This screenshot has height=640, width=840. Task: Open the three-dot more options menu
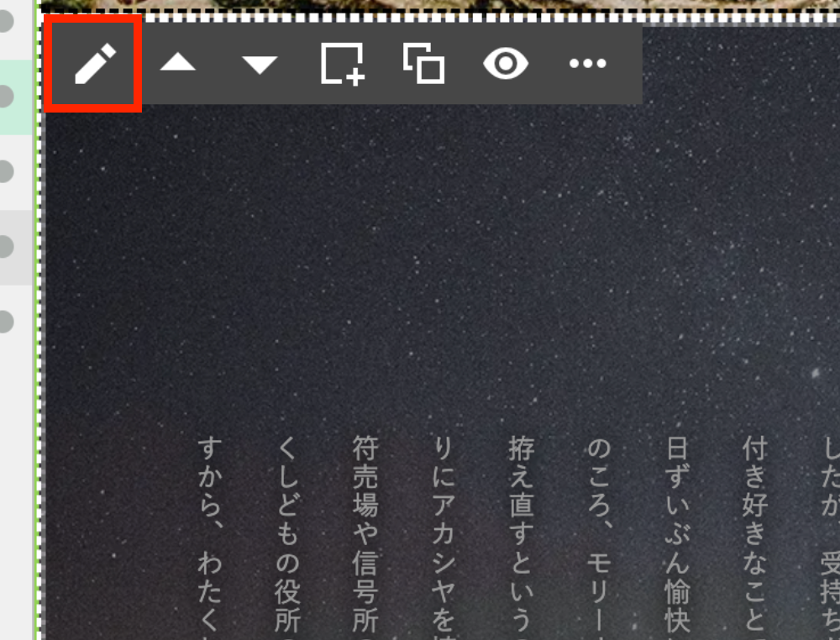tap(587, 64)
